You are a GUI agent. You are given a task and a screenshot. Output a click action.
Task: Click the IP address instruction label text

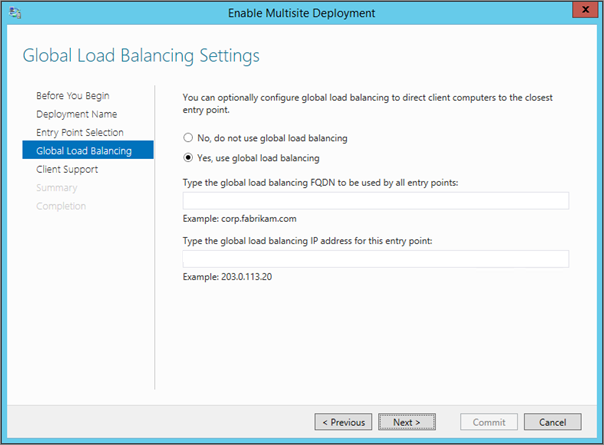click(307, 241)
